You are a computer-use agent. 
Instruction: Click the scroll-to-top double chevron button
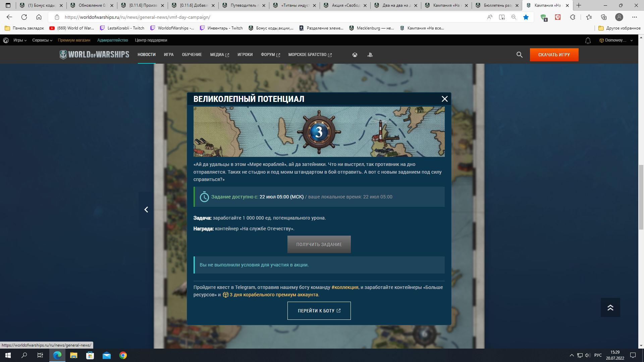pos(610,307)
